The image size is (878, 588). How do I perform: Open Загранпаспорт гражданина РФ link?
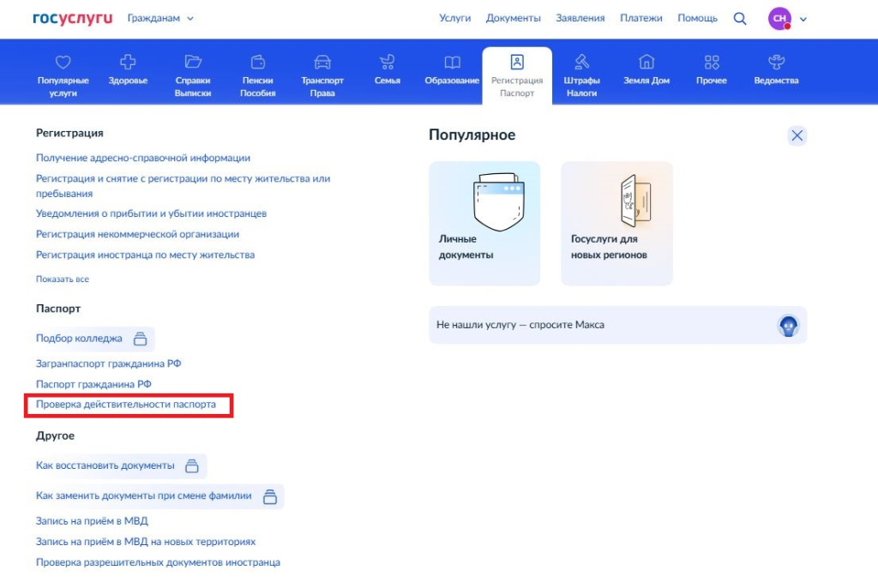click(109, 363)
